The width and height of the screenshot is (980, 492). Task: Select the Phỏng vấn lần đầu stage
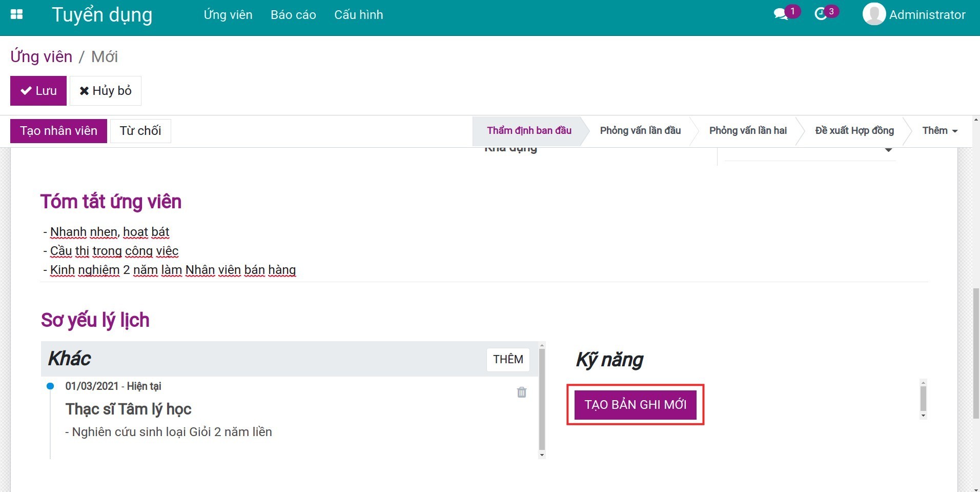click(640, 131)
